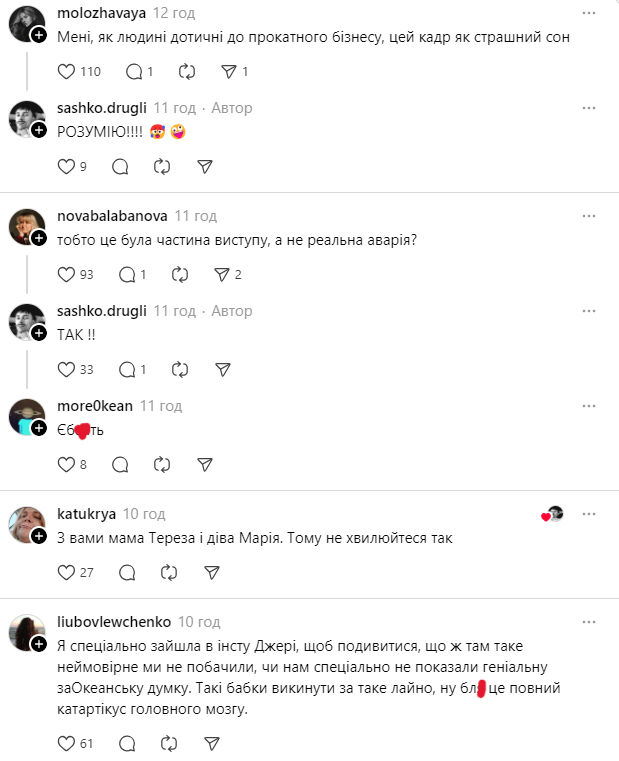Reply to molozhavaya's comment
This screenshot has height=761, width=619.
(135, 72)
